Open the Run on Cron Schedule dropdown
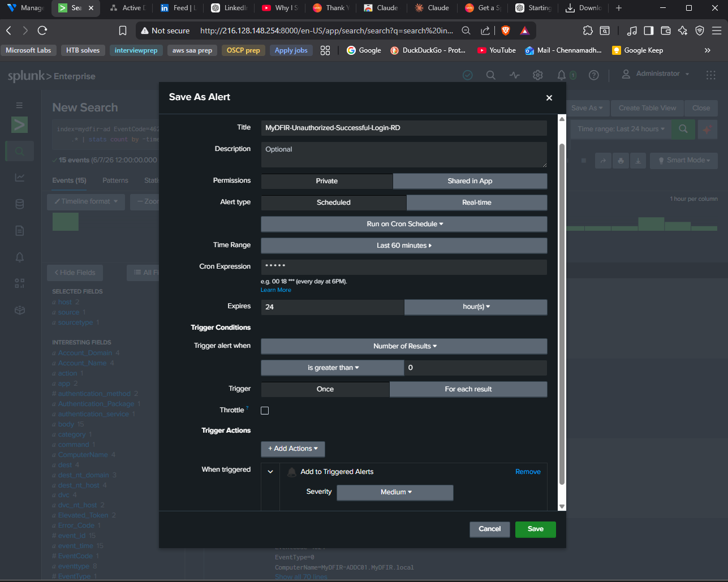Viewport: 728px width, 582px height. tap(404, 224)
